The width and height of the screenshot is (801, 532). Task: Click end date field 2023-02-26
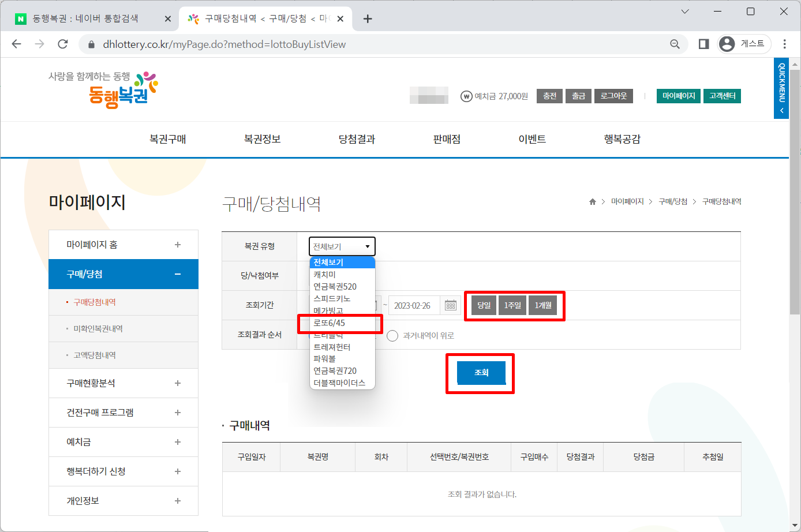pos(414,306)
